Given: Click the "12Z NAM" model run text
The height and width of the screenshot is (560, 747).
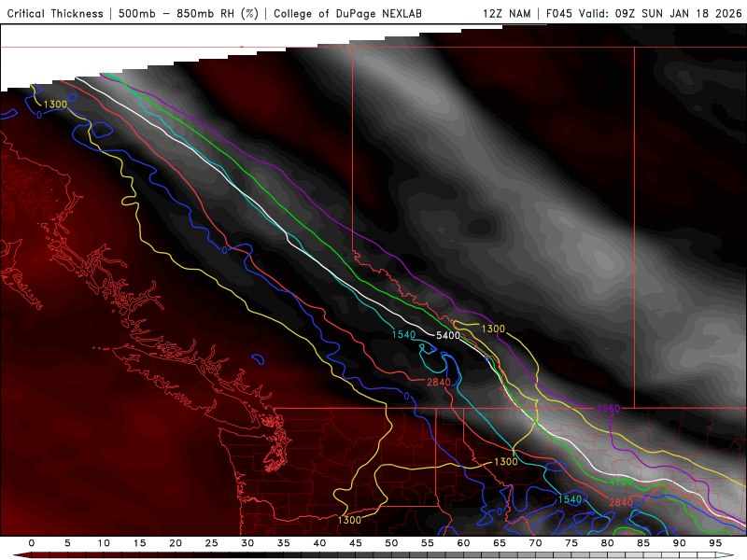Looking at the screenshot, I should 507,14.
